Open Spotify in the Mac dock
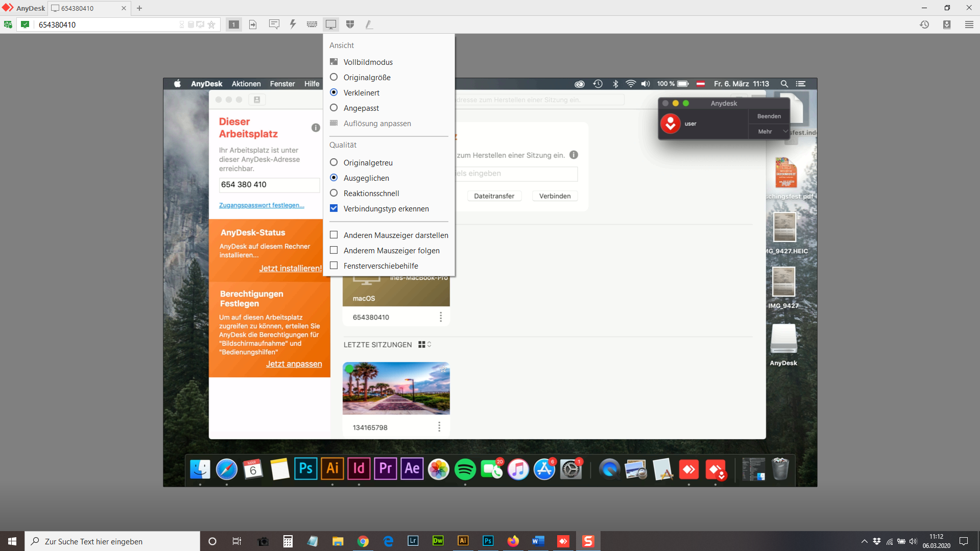 [x=465, y=469]
